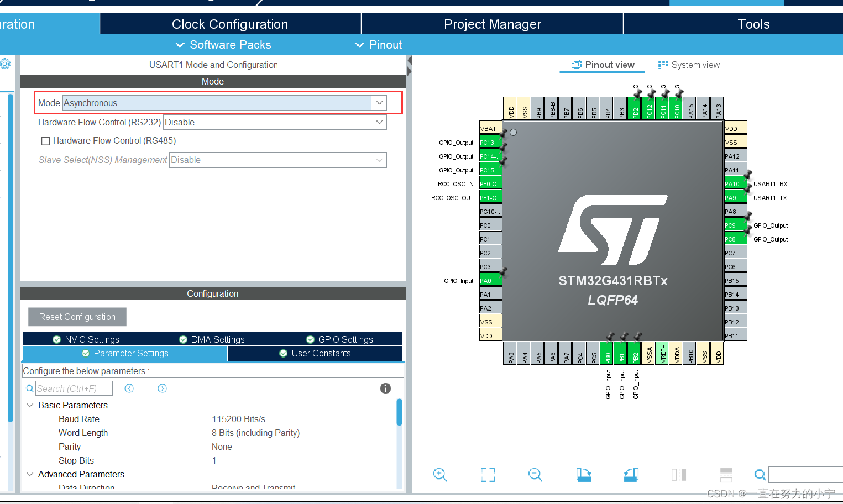Select pin PB0 on chip bottom edge
The image size is (843, 504).
607,354
